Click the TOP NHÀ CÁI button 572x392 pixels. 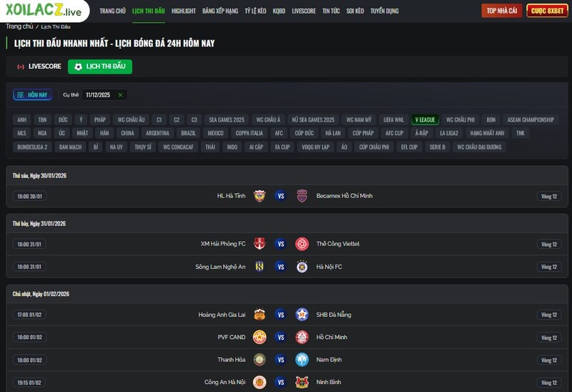pyautogui.click(x=502, y=11)
